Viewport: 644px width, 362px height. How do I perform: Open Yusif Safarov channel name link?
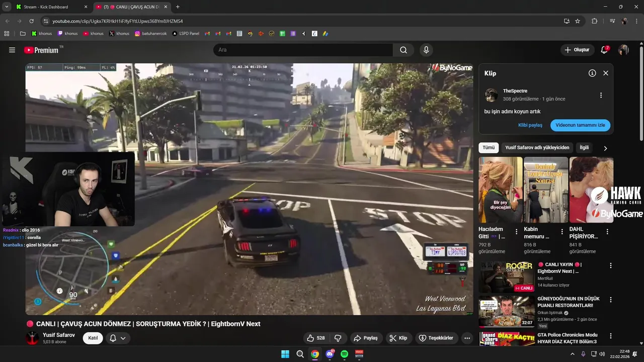[59, 335]
